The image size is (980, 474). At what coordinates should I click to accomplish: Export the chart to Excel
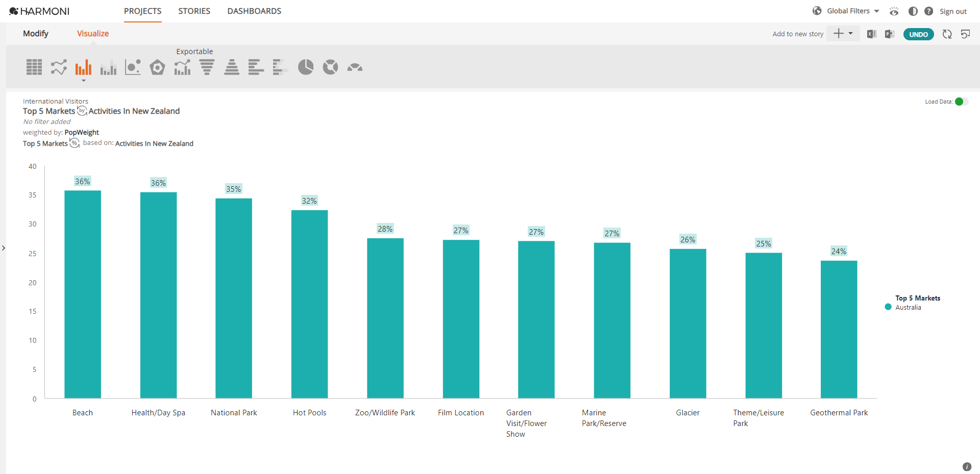pos(871,34)
